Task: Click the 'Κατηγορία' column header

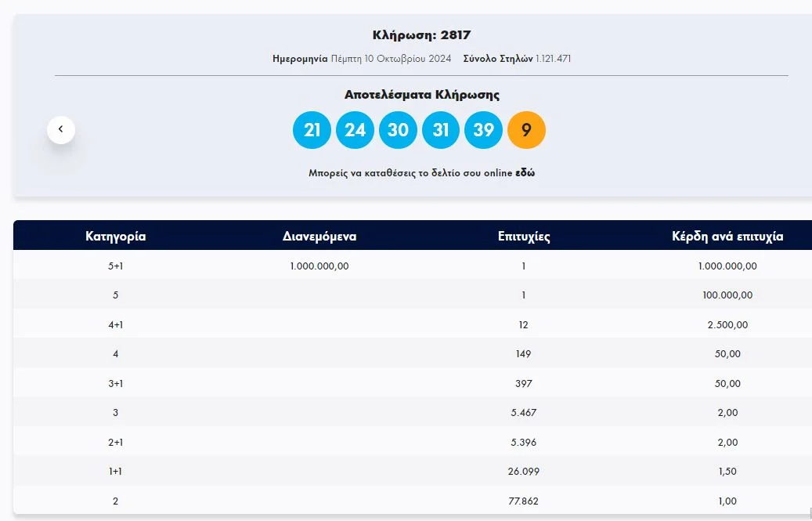Action: (115, 236)
